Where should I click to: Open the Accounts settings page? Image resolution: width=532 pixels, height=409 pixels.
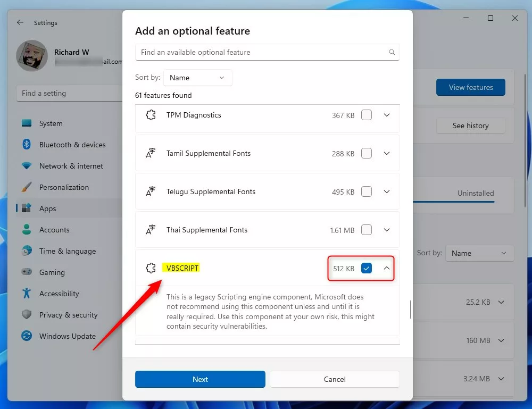(69, 230)
